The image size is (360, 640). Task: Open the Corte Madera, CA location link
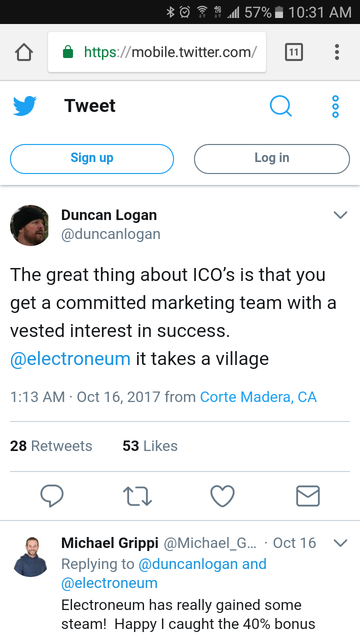point(258,397)
